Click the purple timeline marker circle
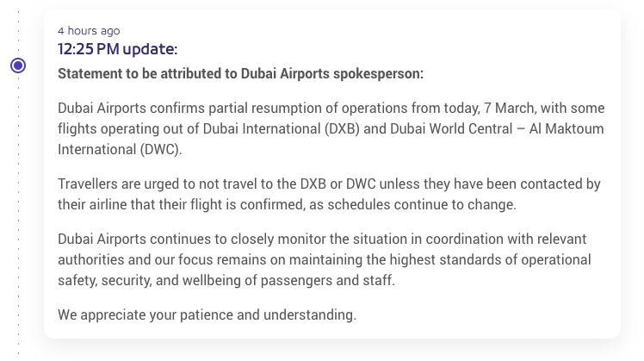 (18, 65)
